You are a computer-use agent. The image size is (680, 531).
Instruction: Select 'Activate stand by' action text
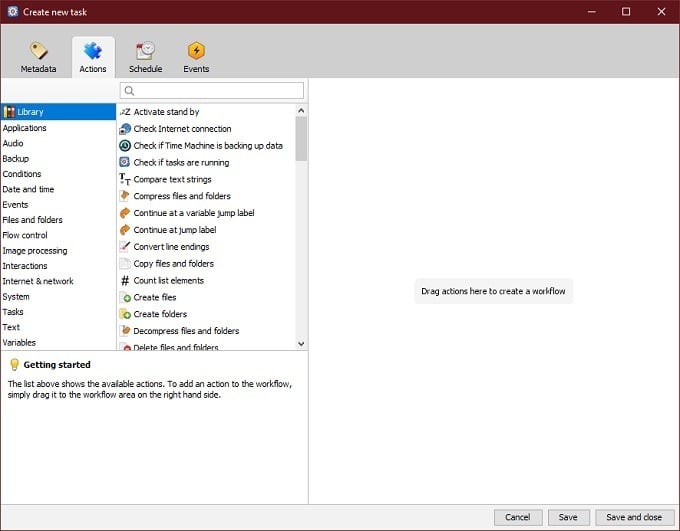tap(167, 112)
